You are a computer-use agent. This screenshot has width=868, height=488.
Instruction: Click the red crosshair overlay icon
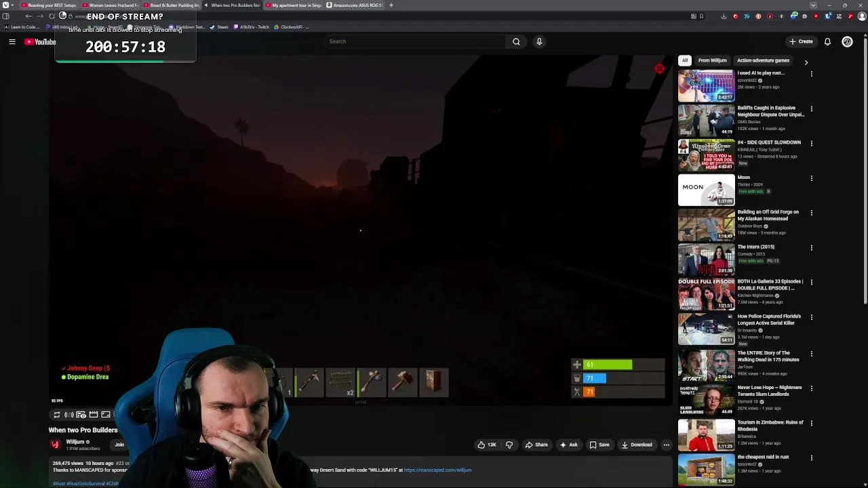point(659,68)
